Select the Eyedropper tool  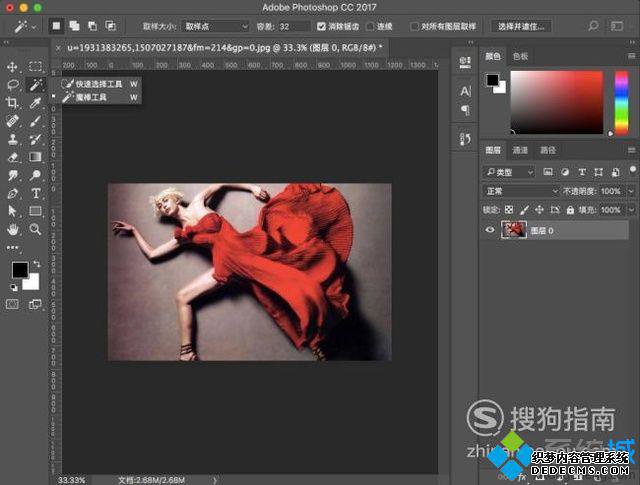coord(36,103)
